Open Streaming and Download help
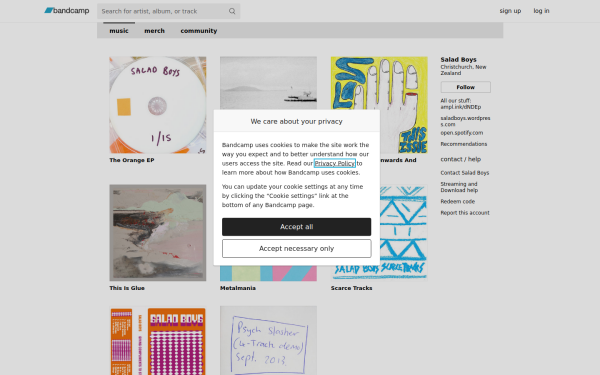Viewport: 600px width, 375px height. [x=459, y=187]
